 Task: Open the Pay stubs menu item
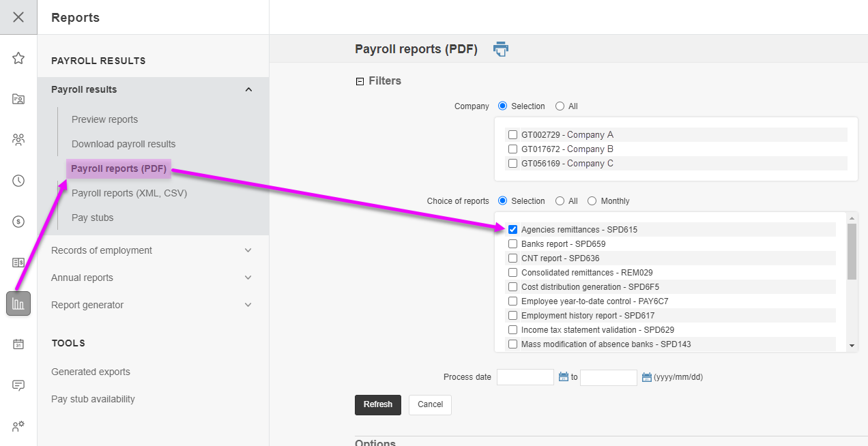tap(93, 218)
